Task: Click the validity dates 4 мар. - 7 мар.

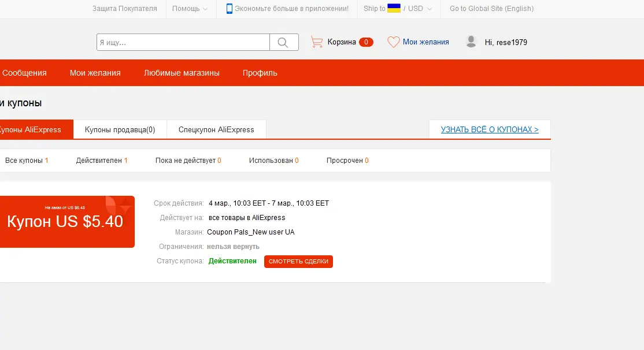Action: (x=269, y=203)
